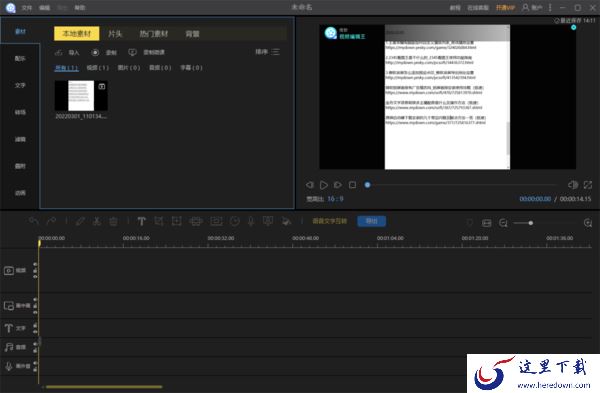Switch to the 背景 tab
The image size is (600, 393).
pos(192,34)
